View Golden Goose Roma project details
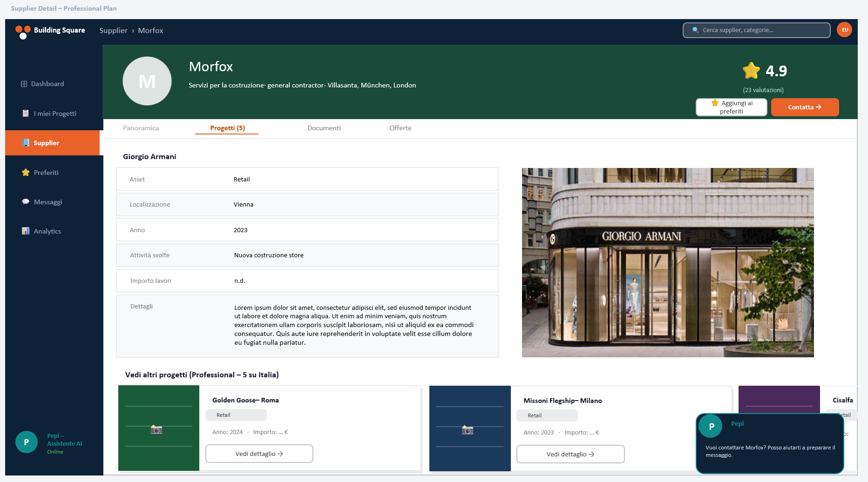 [259, 454]
